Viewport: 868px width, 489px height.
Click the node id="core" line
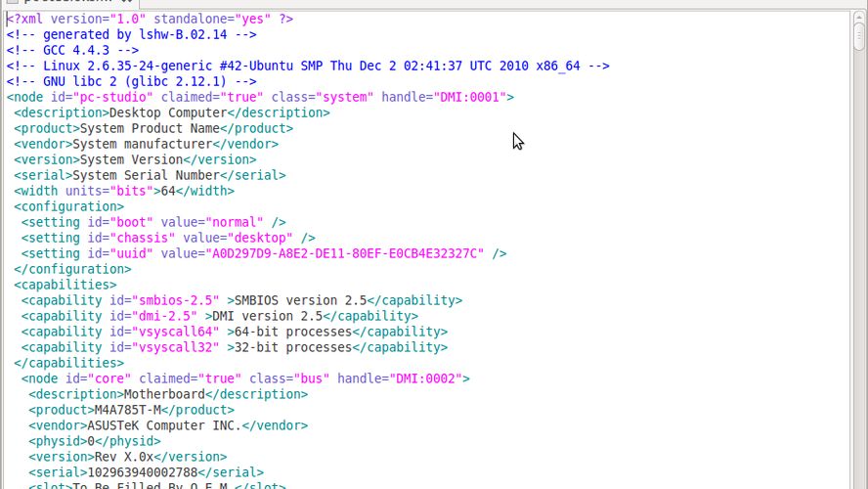click(245, 378)
